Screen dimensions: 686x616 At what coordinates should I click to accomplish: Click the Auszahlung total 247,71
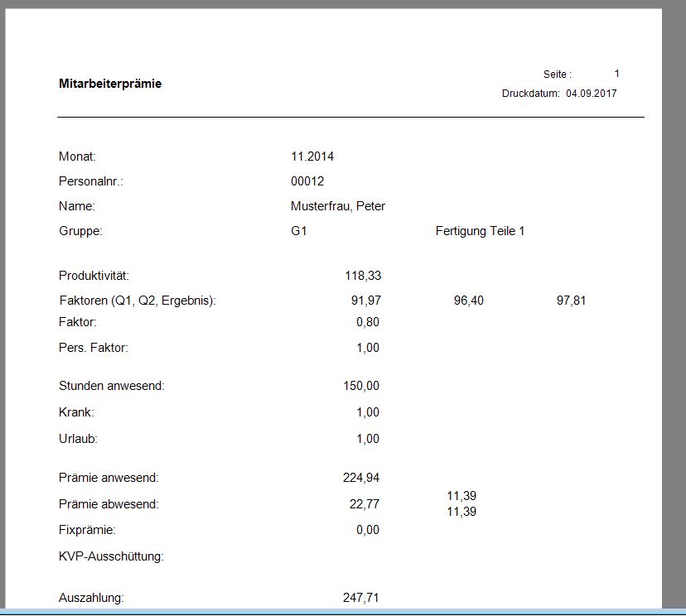point(361,599)
